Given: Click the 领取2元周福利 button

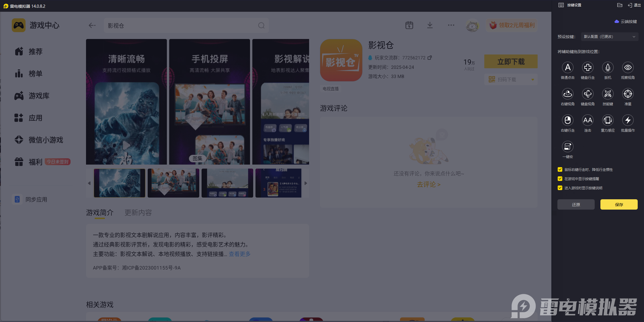Looking at the screenshot, I should (512, 25).
